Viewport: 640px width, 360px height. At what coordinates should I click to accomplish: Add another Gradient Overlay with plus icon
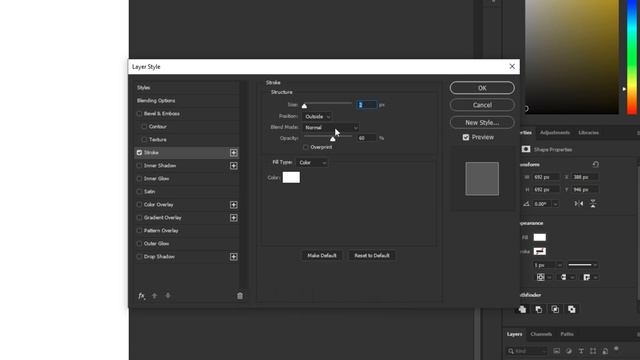[233, 218]
